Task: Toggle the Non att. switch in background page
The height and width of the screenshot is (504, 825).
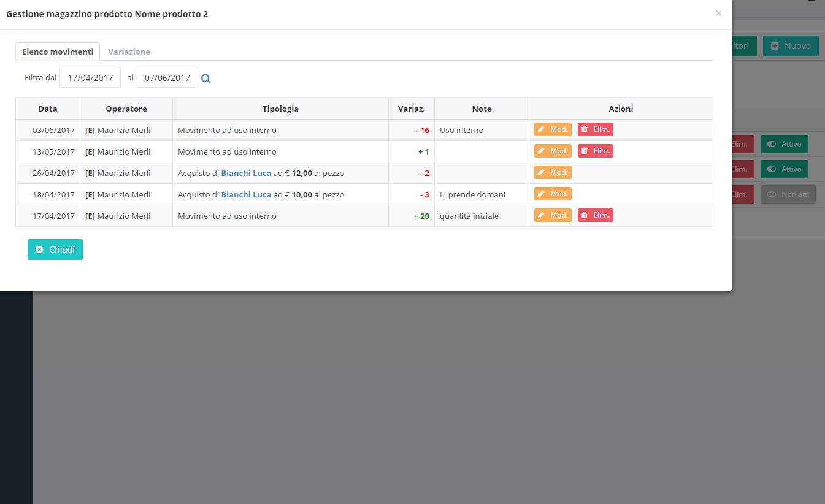Action: click(788, 194)
